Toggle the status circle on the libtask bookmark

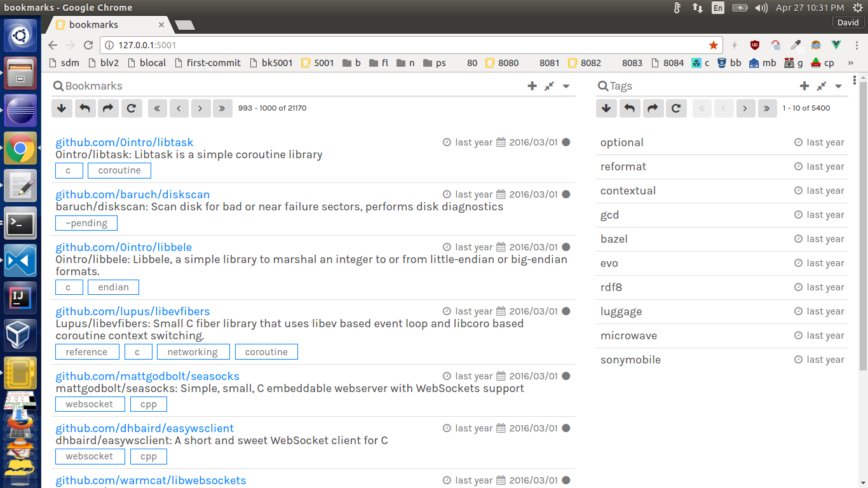[x=566, y=142]
